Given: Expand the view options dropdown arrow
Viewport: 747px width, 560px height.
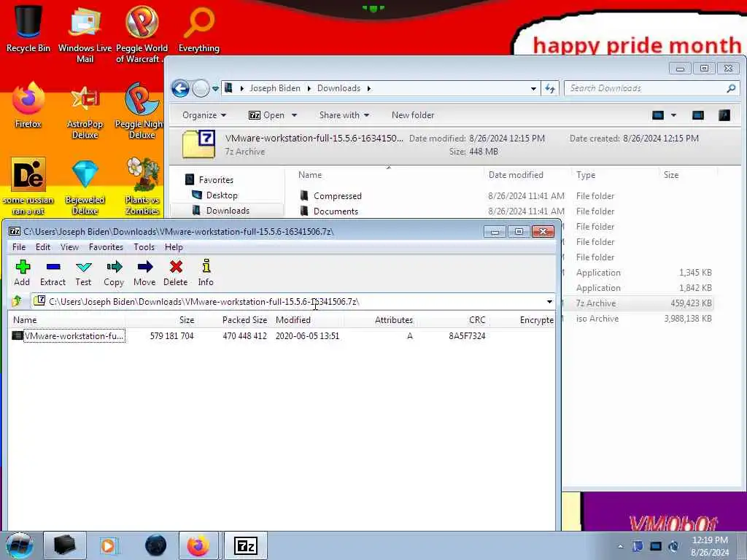Looking at the screenshot, I should pos(673,115).
